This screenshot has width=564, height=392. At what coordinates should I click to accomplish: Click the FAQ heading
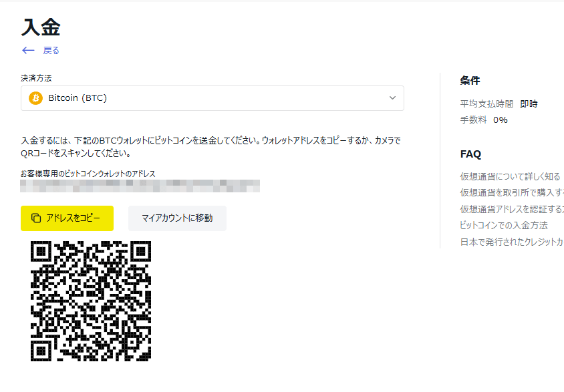tap(470, 154)
